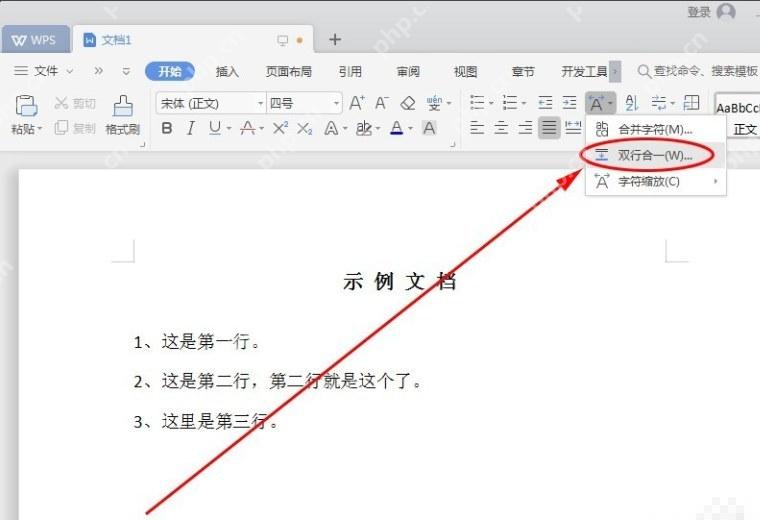Click the login avatar icon

726,11
